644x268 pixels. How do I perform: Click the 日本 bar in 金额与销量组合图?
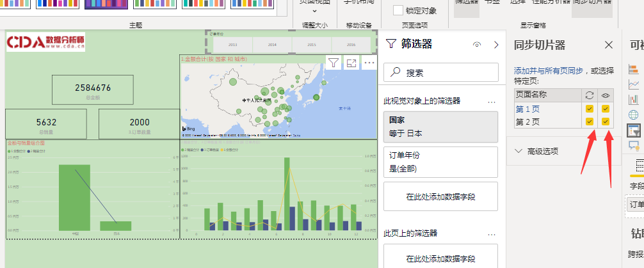(x=116, y=226)
